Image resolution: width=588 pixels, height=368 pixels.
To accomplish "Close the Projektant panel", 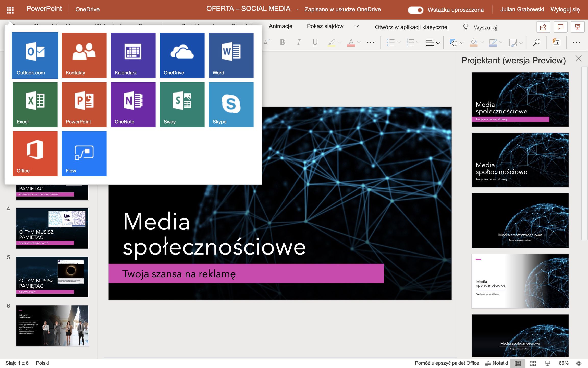I will [579, 59].
